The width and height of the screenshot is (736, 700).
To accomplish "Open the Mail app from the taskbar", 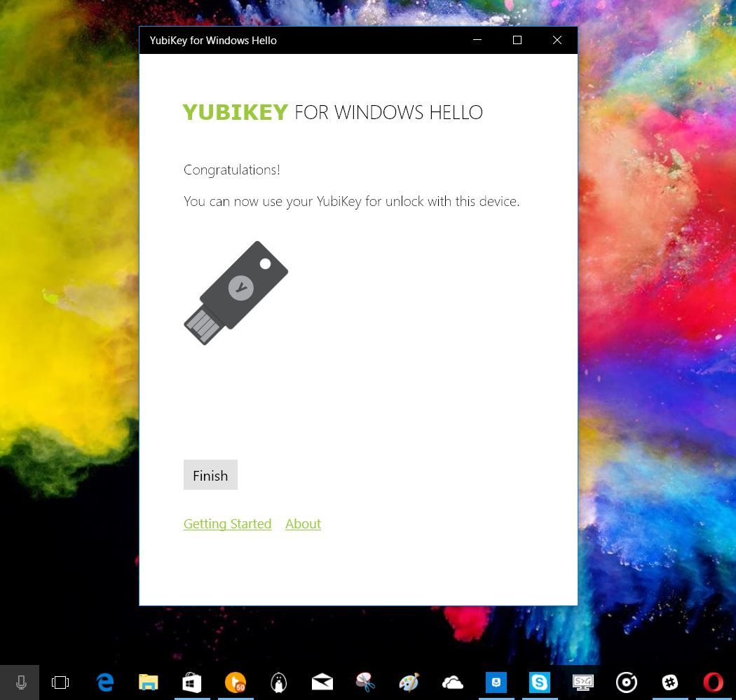I will (322, 682).
